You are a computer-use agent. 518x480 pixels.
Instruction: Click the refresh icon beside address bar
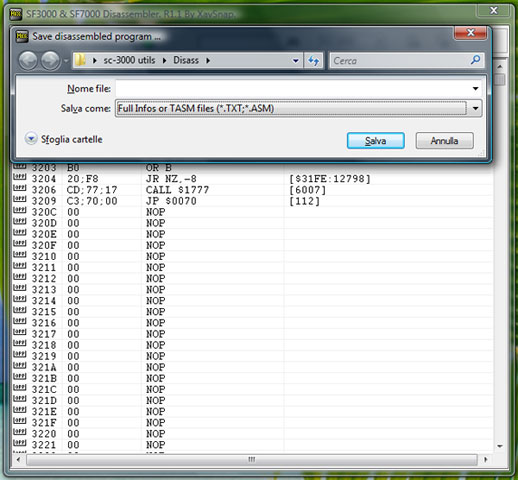pyautogui.click(x=313, y=61)
